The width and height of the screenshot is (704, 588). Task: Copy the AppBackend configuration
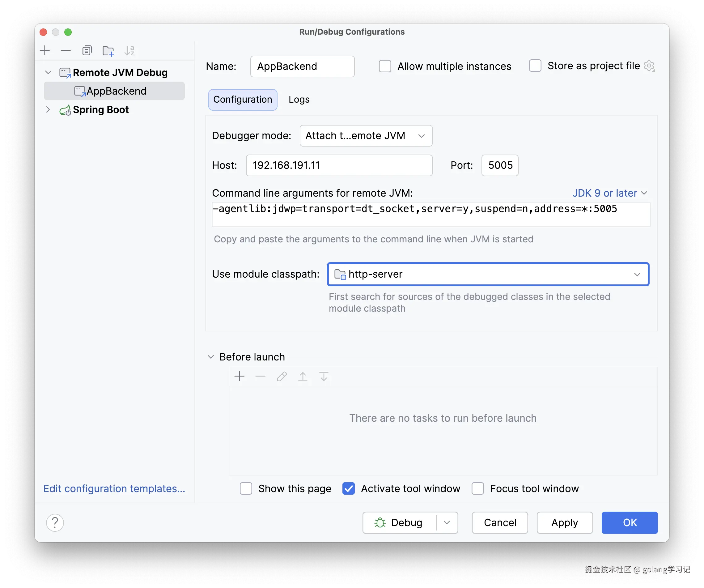tap(87, 50)
